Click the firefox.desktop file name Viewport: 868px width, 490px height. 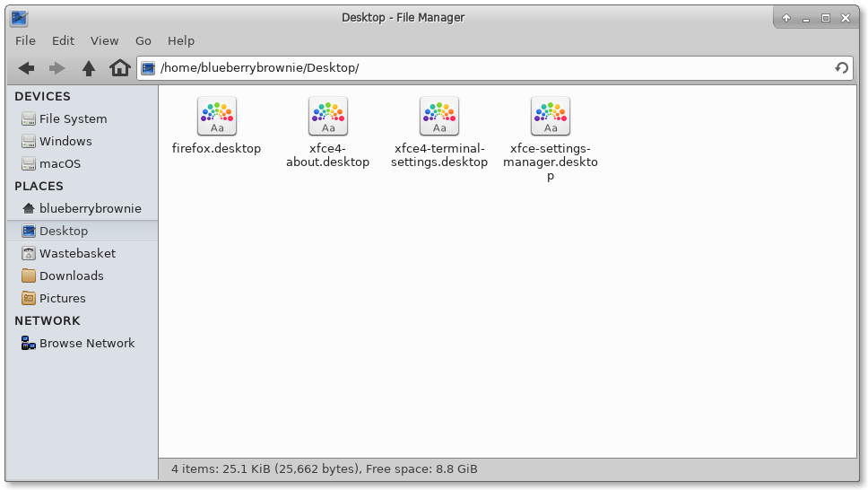click(216, 149)
